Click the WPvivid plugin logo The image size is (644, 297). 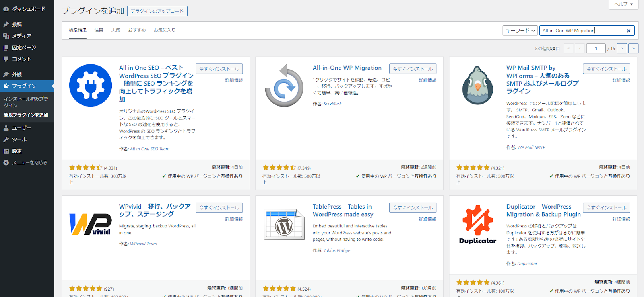[x=91, y=224]
